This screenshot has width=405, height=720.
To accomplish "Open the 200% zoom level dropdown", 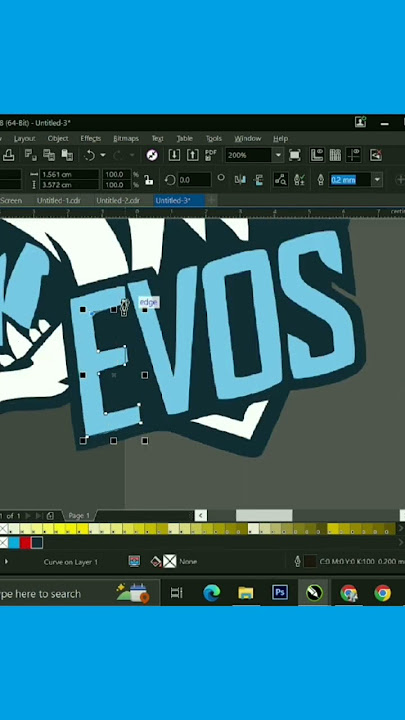I will [x=278, y=155].
